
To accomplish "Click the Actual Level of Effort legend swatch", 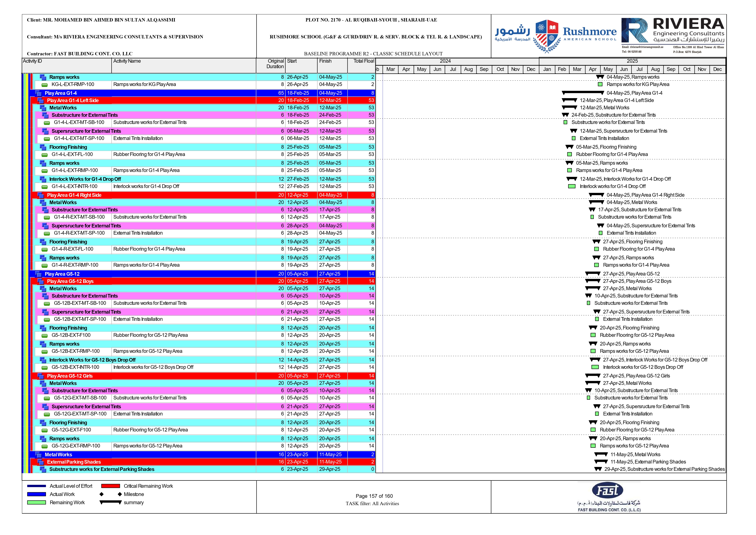I will [37, 486].
